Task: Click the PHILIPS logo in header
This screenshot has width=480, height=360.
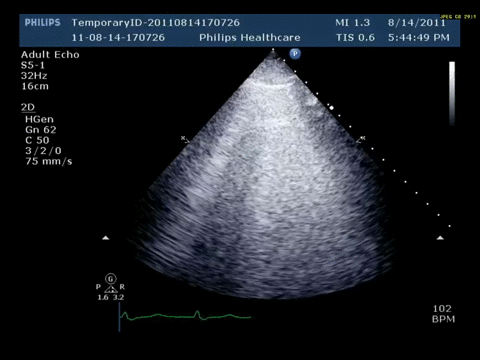Action: [x=43, y=23]
